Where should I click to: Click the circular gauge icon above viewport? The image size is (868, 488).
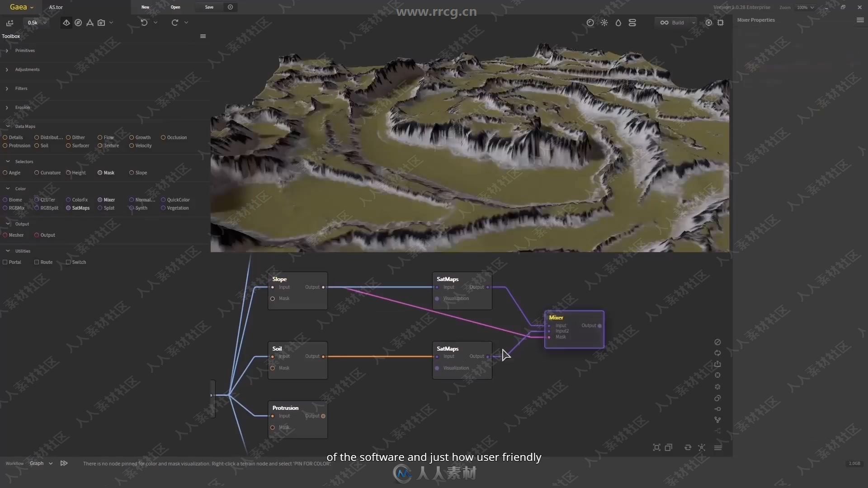(x=590, y=23)
